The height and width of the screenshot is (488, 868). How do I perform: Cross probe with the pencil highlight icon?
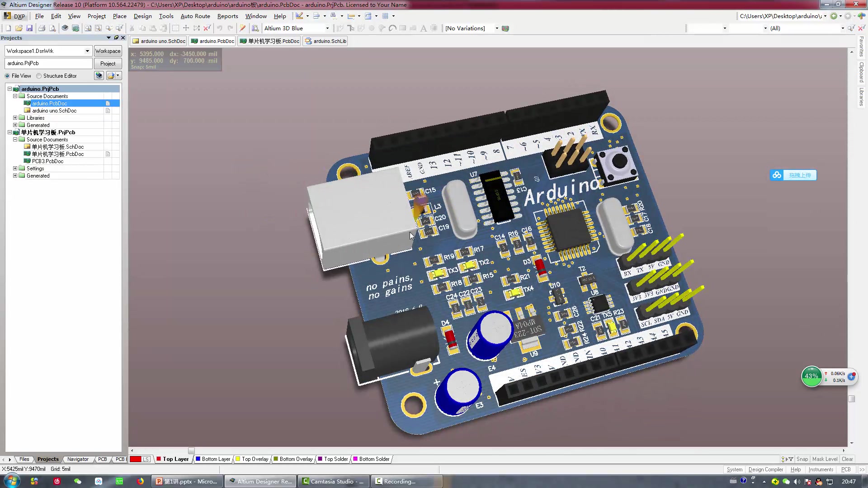pos(243,28)
